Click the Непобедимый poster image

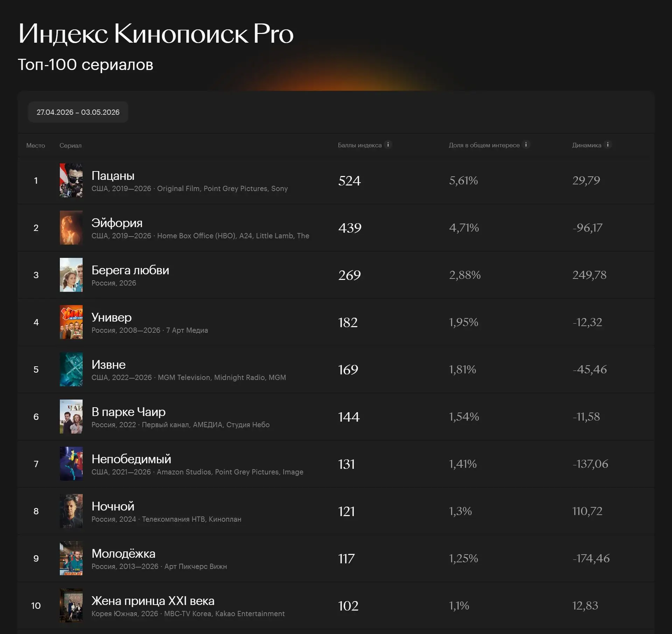[71, 464]
